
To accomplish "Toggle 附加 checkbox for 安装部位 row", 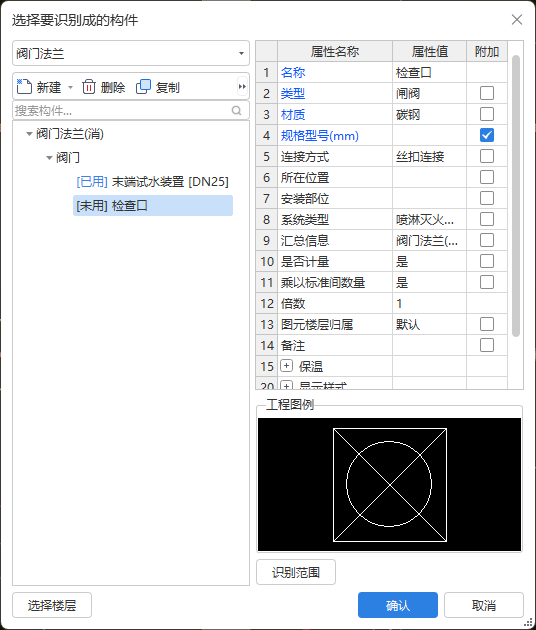I will click(x=487, y=198).
